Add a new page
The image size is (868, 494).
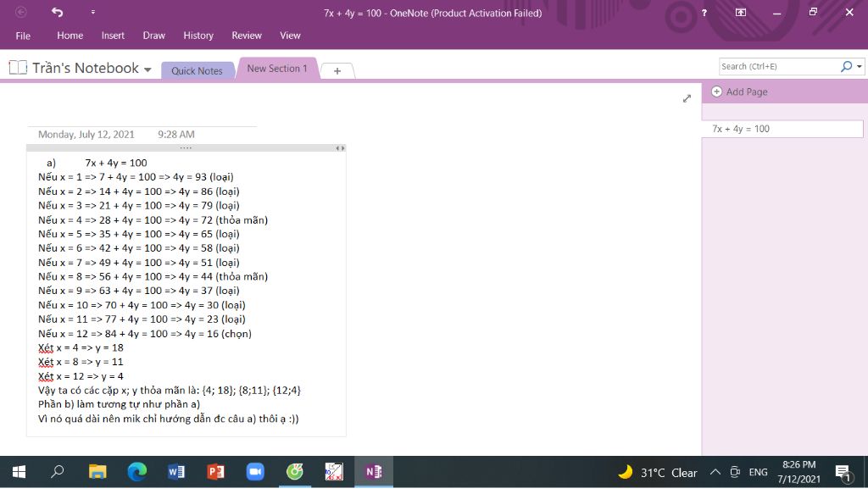(739, 92)
